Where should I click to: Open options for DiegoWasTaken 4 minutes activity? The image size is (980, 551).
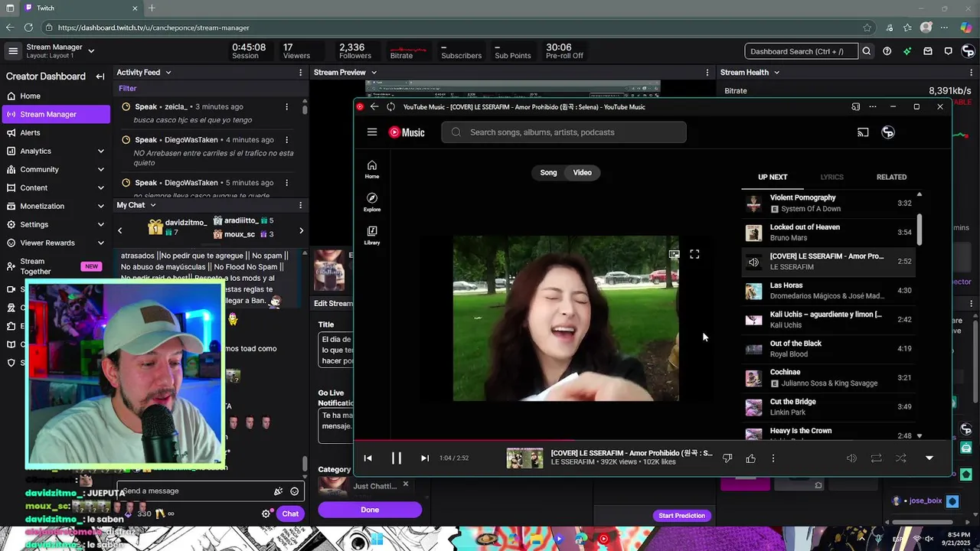pyautogui.click(x=286, y=140)
